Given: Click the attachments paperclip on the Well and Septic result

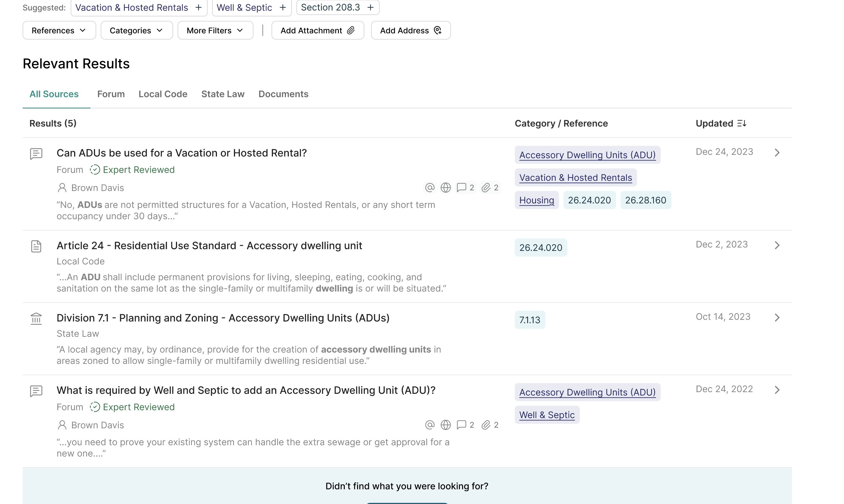Looking at the screenshot, I should click(486, 425).
